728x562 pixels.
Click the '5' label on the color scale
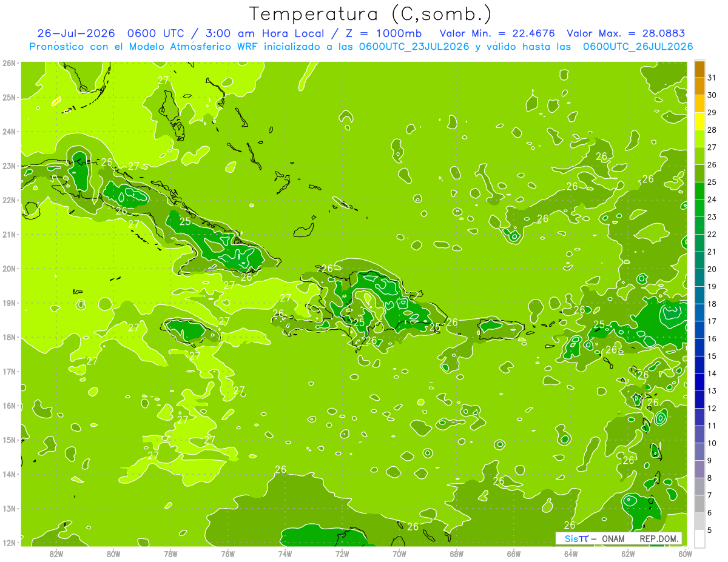(710, 530)
